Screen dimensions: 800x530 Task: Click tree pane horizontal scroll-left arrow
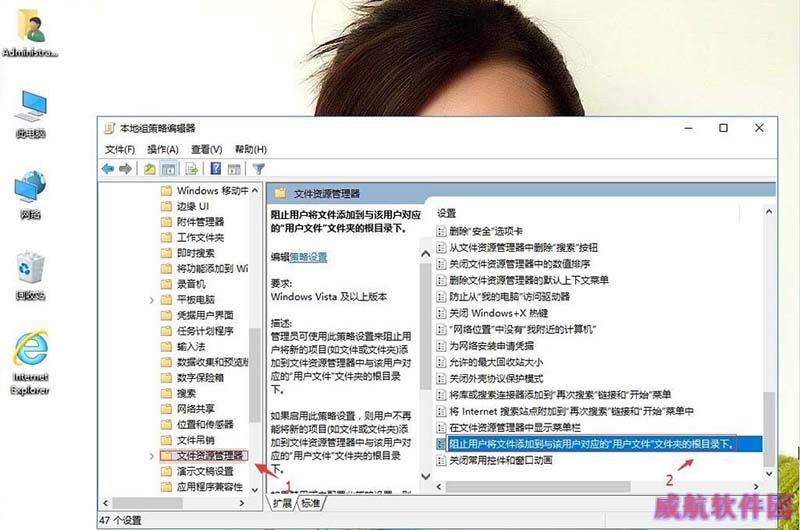pos(106,503)
